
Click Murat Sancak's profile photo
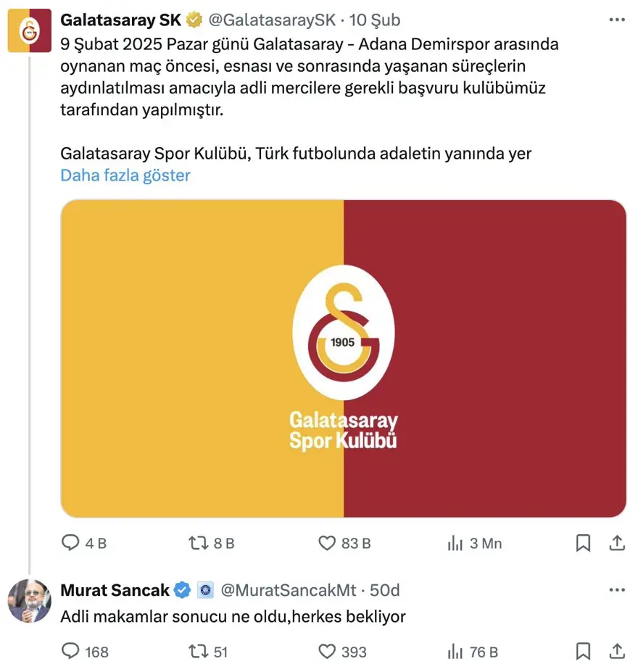coord(29,601)
